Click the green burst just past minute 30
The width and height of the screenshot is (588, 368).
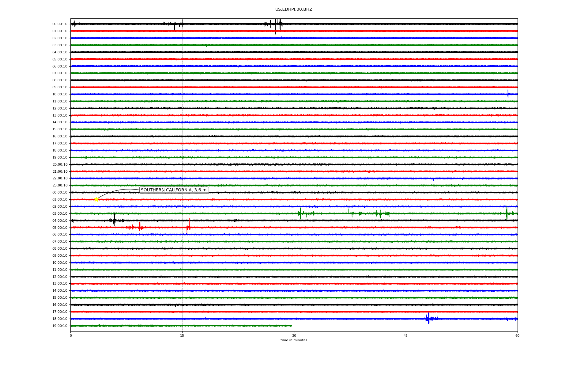pyautogui.click(x=300, y=213)
